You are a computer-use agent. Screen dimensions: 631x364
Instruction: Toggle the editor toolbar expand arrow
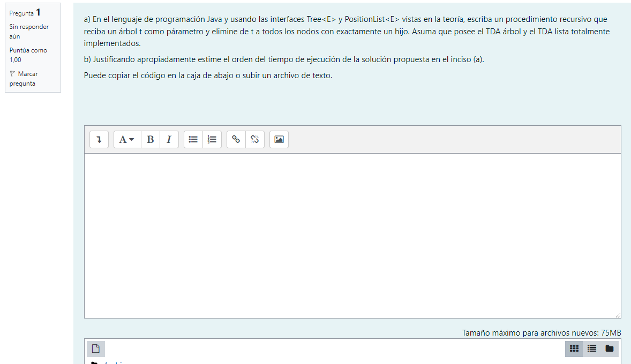pyautogui.click(x=99, y=140)
